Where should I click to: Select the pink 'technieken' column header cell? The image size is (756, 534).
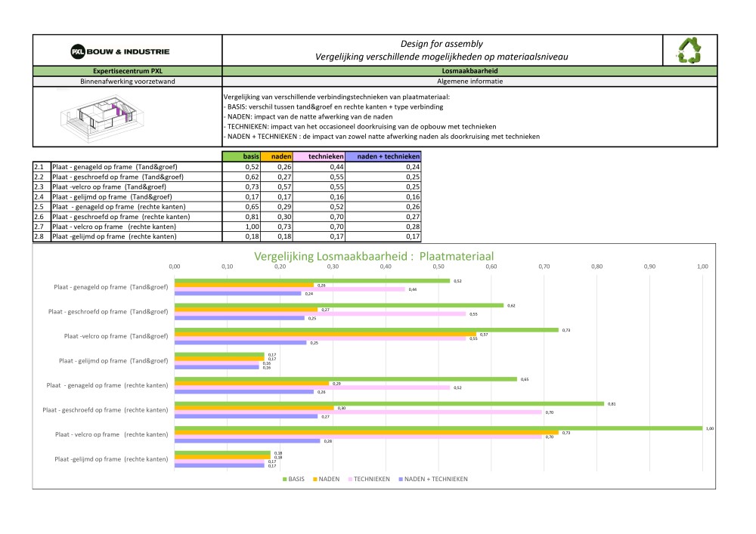(x=319, y=156)
